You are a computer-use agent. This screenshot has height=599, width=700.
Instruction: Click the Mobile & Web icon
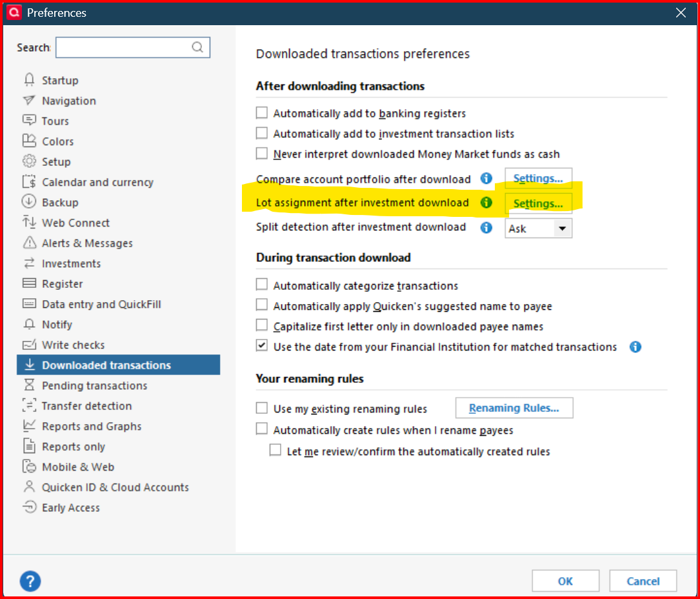click(x=29, y=466)
